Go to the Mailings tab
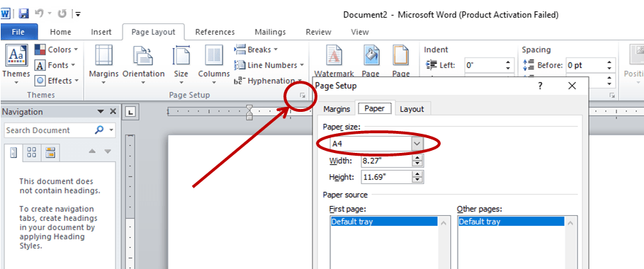Screen dimensions: 644x269 [x=270, y=32]
